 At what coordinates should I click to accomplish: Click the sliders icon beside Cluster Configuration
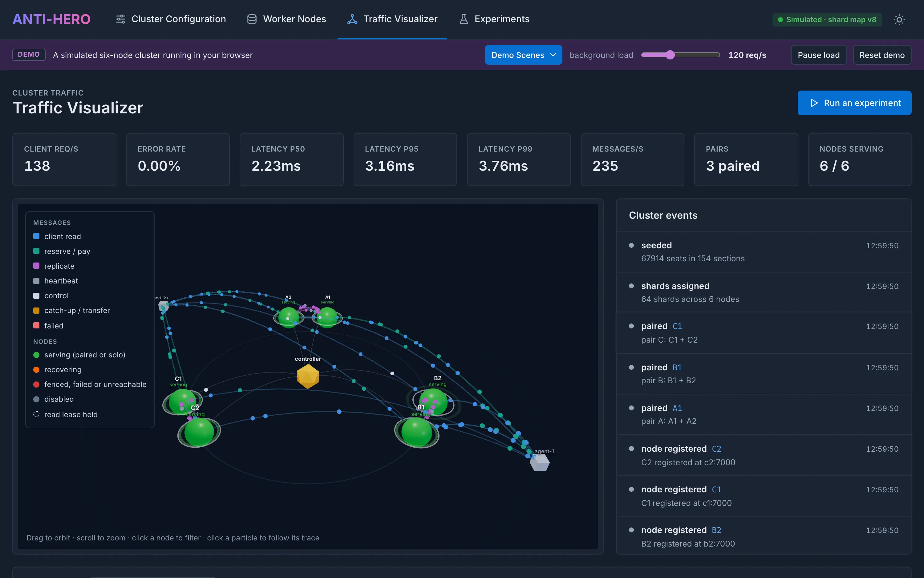tap(120, 19)
